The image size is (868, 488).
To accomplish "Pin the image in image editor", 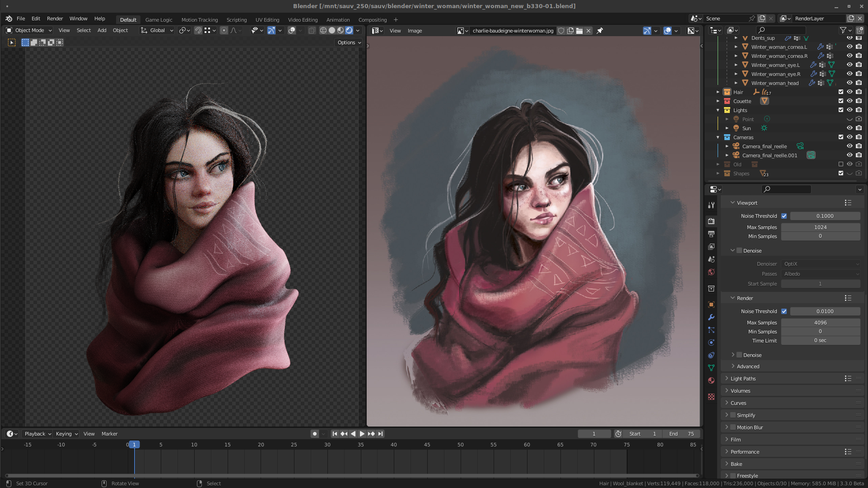I will coord(600,31).
